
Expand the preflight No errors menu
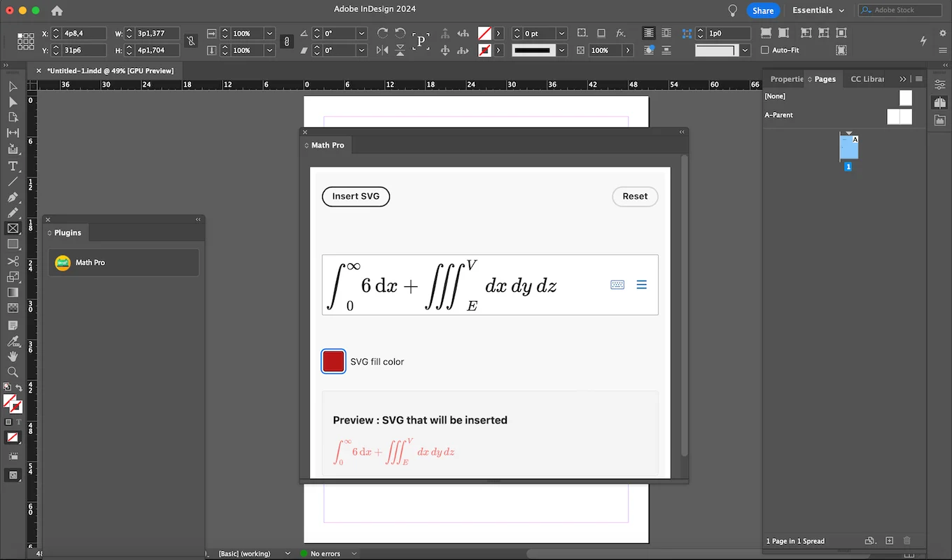[354, 554]
